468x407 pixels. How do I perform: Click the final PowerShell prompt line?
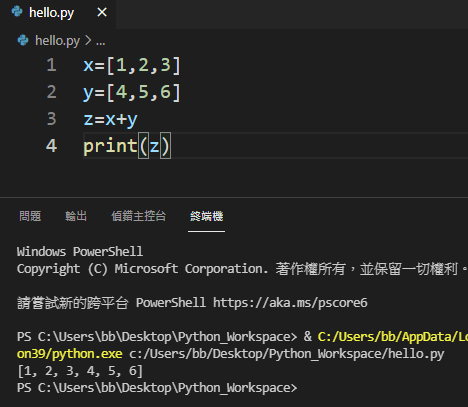coord(157,388)
